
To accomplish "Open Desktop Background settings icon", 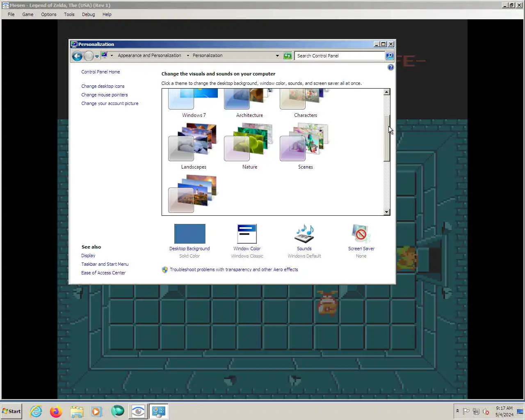I will [189, 234].
